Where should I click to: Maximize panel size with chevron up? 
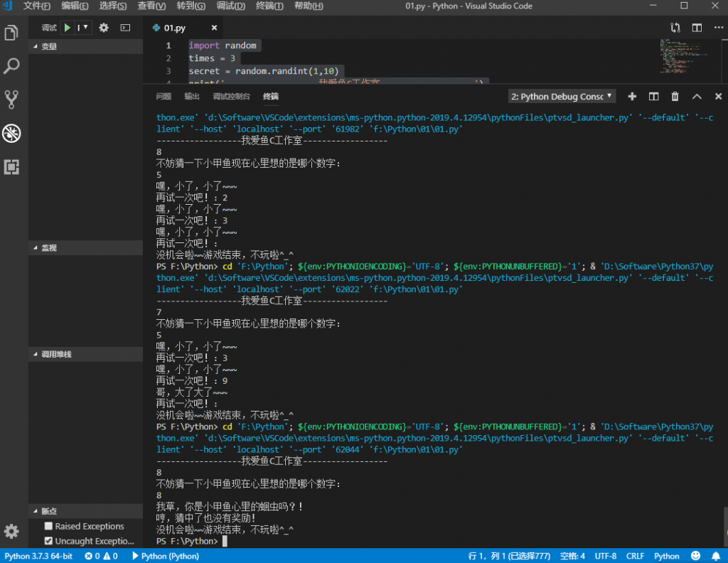click(x=697, y=96)
